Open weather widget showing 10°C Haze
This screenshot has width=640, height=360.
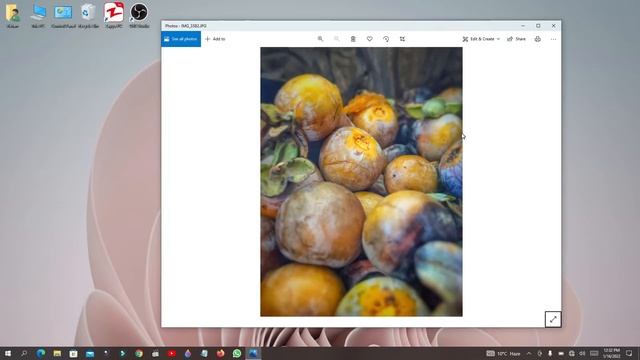pyautogui.click(x=504, y=353)
